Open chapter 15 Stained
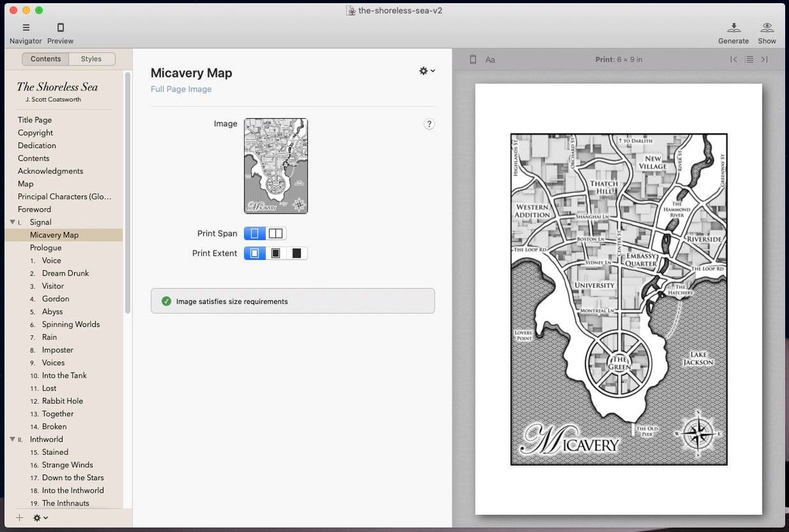The width and height of the screenshot is (789, 532). click(55, 452)
